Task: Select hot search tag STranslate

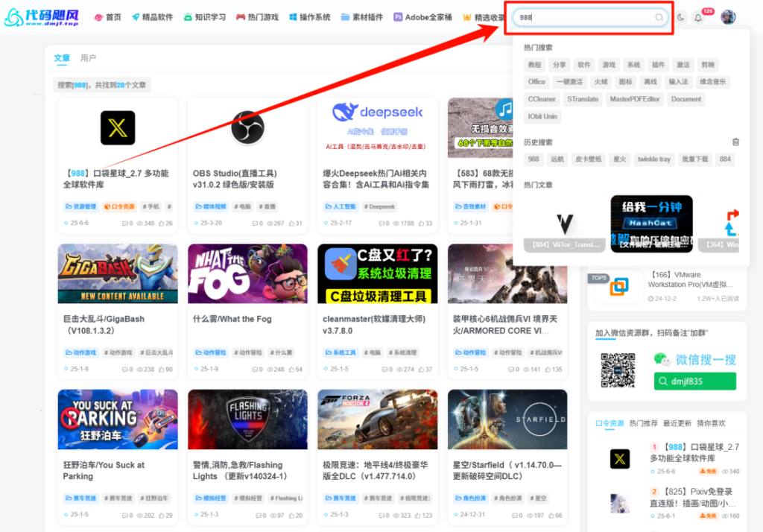Action: 583,99
